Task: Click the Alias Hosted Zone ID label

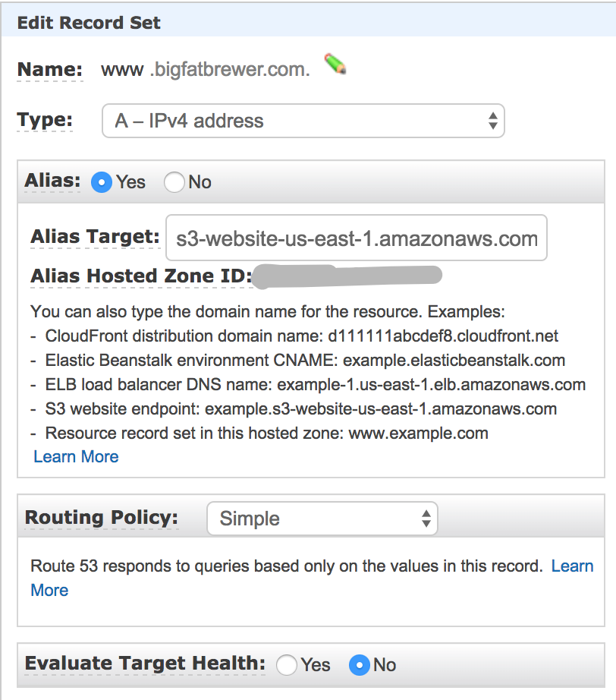Action: pos(140,277)
